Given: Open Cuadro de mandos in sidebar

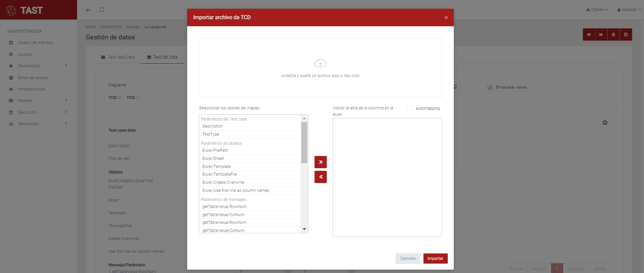Looking at the screenshot, I should pyautogui.click(x=35, y=43).
